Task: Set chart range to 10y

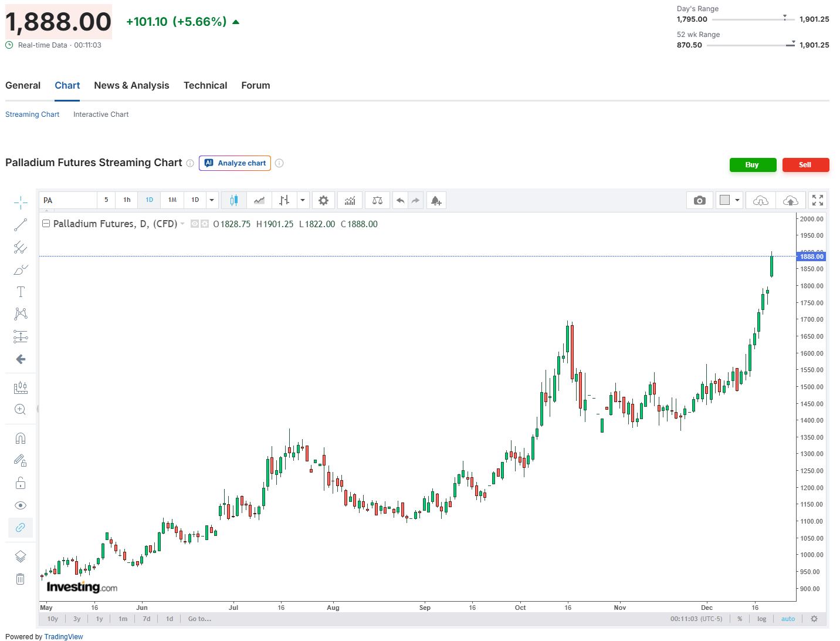Action: point(53,619)
